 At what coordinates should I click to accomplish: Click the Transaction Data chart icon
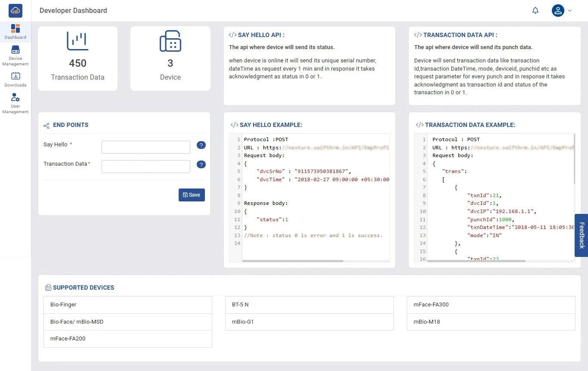pos(77,41)
